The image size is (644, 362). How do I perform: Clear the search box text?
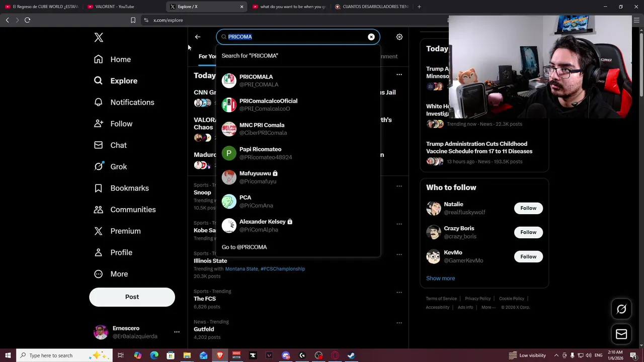coord(371,37)
